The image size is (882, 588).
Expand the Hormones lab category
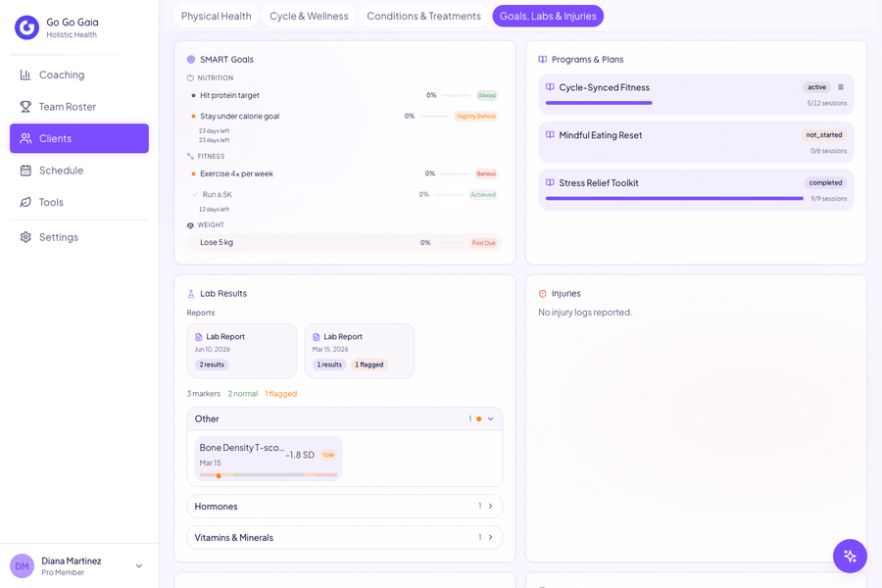click(344, 506)
